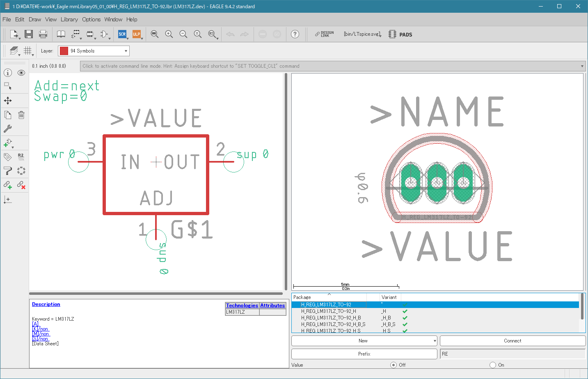Select the Group selection tool
This screenshot has height=379, width=588.
[x=8, y=86]
